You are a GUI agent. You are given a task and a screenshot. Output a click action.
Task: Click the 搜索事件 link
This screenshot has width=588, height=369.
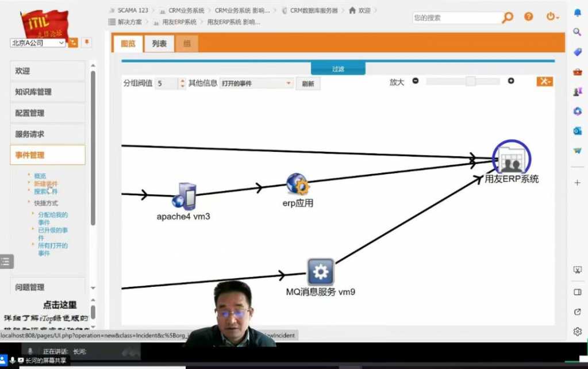click(46, 191)
